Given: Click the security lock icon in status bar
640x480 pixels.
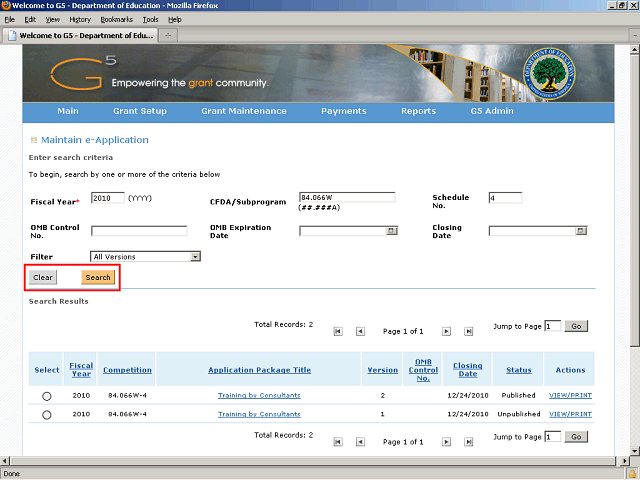Looking at the screenshot, I should pos(632,474).
